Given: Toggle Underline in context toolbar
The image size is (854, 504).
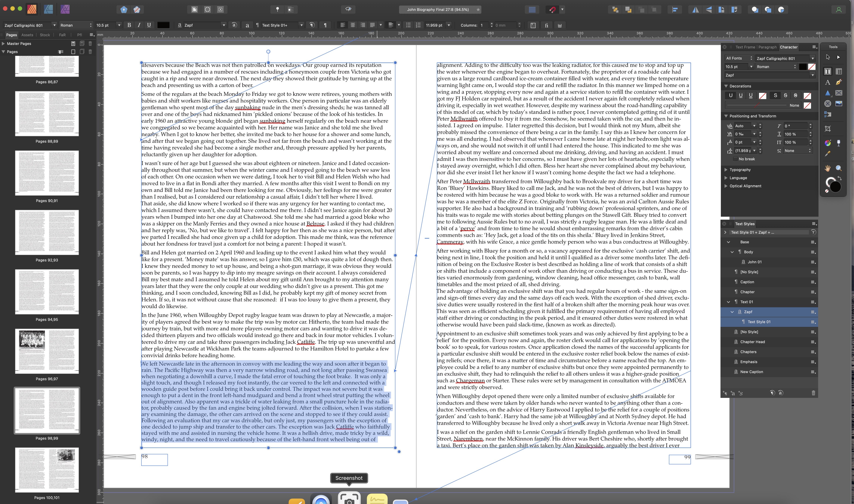Looking at the screenshot, I should [x=149, y=25].
